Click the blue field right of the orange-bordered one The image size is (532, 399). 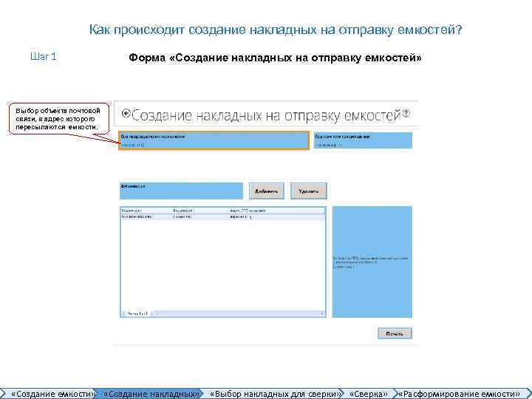(363, 140)
